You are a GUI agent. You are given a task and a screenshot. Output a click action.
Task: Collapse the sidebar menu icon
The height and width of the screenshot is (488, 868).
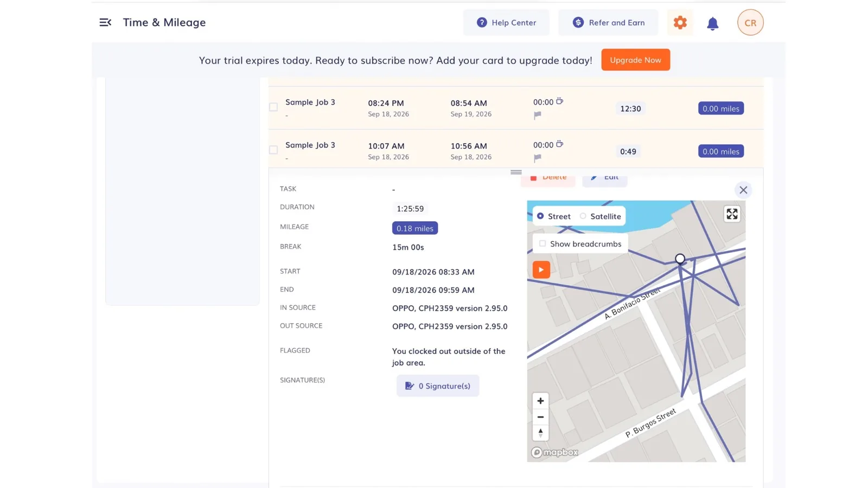pos(105,22)
